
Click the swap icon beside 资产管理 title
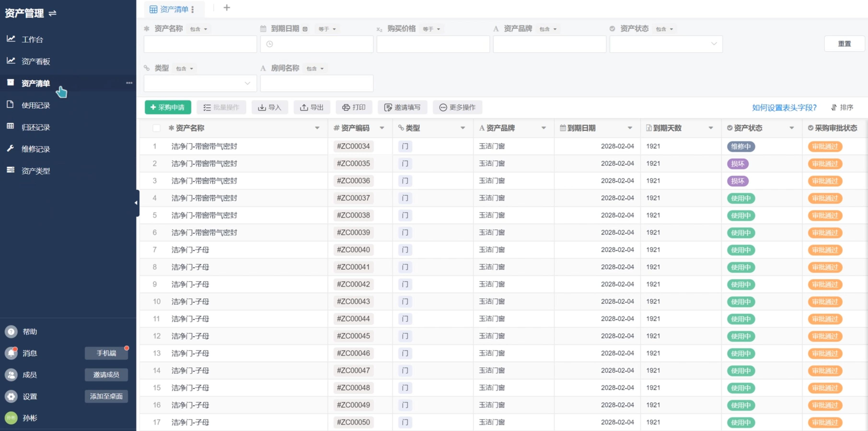coord(52,13)
